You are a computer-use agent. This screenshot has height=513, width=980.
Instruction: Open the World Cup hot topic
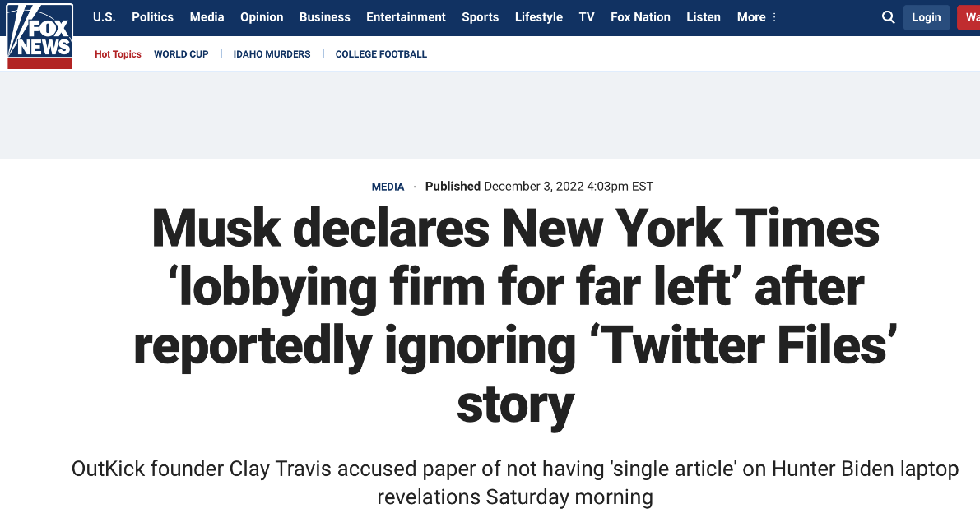[x=181, y=54]
